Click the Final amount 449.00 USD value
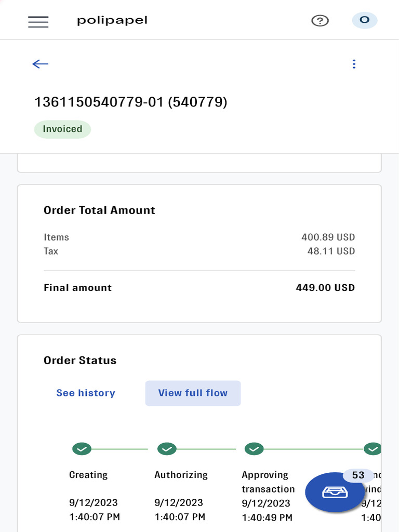 pyautogui.click(x=325, y=288)
